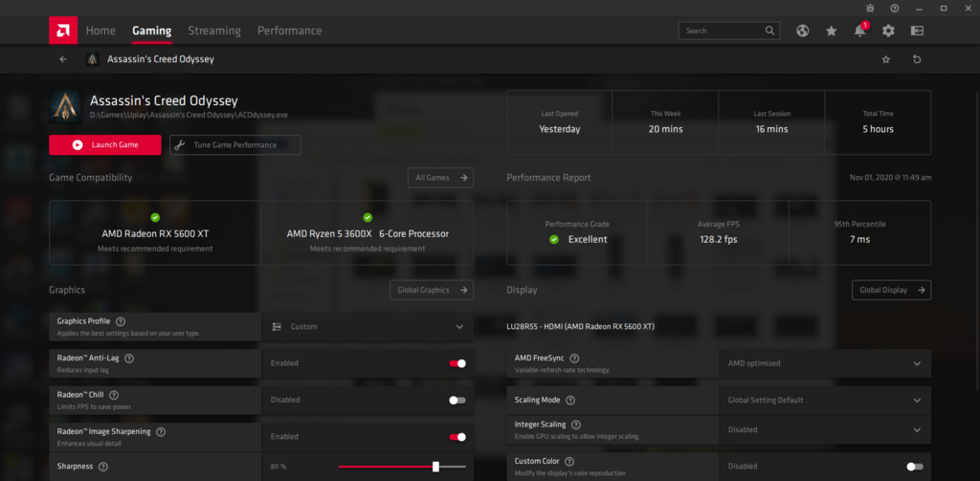Open Tune Game Performance
Screen dimensions: 980x481
click(235, 144)
